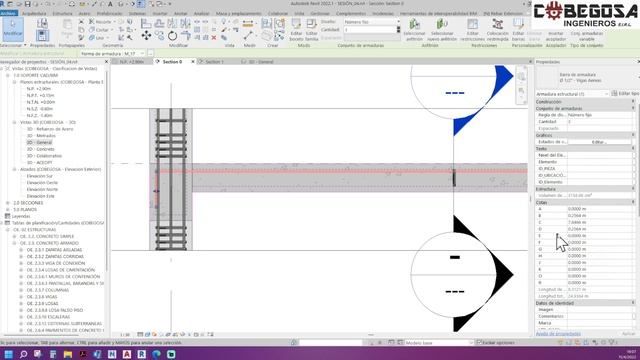Image resolution: width=640 pixels, height=360 pixels.
Task: Click the Windows Start button
Action: [x=9, y=354]
